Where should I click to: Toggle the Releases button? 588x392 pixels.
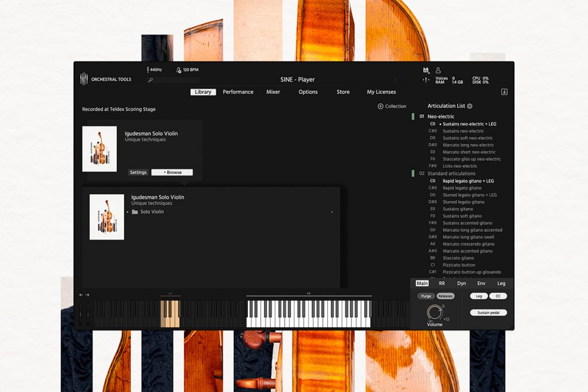click(446, 296)
